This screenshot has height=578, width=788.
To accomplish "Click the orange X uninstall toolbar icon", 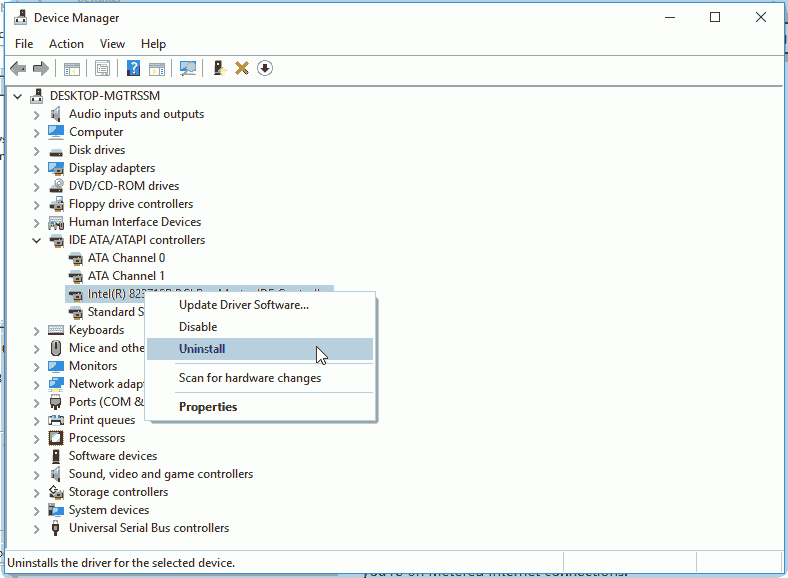I will [242, 68].
